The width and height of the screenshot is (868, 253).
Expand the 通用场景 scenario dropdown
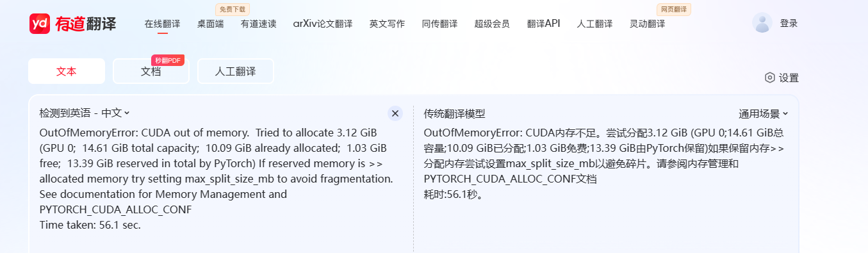coord(764,114)
